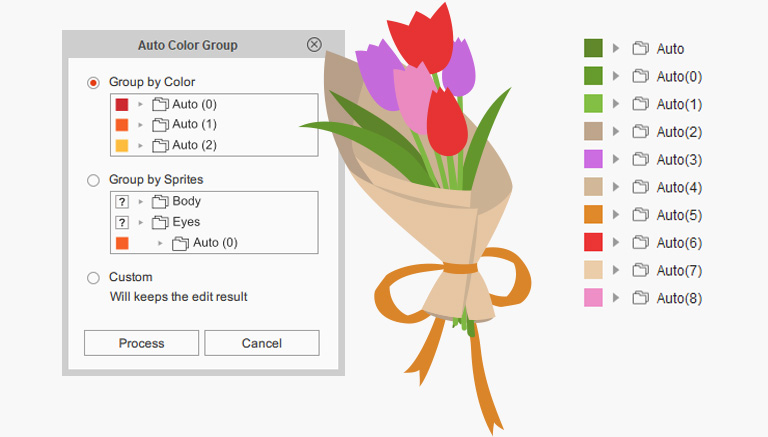This screenshot has height=437, width=768.
Task: Expand the Auto (0) arrow under Group by Color
Action: [x=141, y=104]
